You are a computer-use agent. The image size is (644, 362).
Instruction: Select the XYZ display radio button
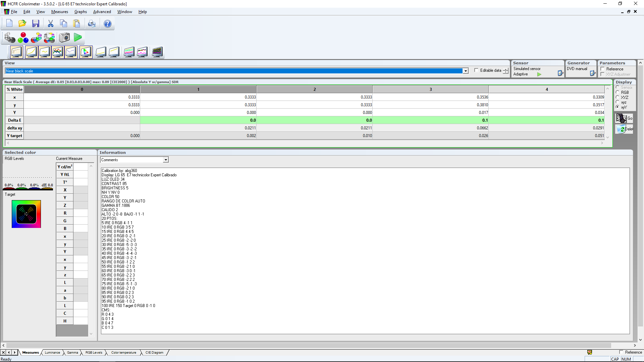618,97
